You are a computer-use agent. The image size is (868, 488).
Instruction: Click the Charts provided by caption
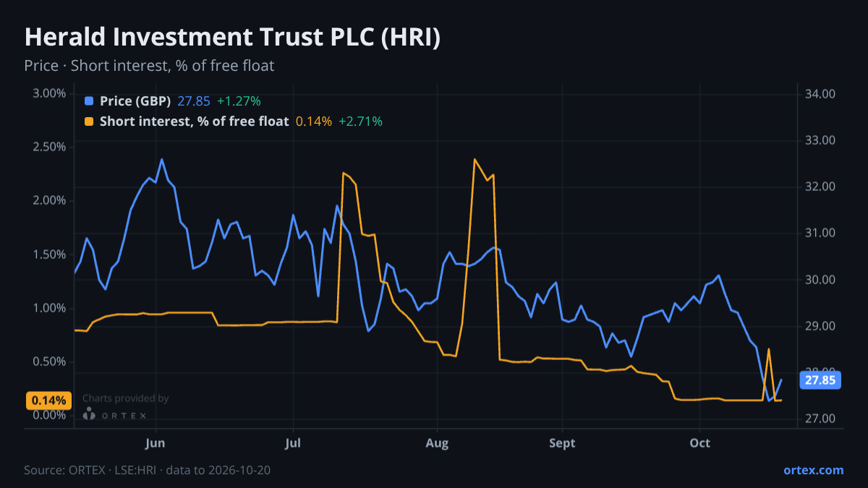[126, 398]
